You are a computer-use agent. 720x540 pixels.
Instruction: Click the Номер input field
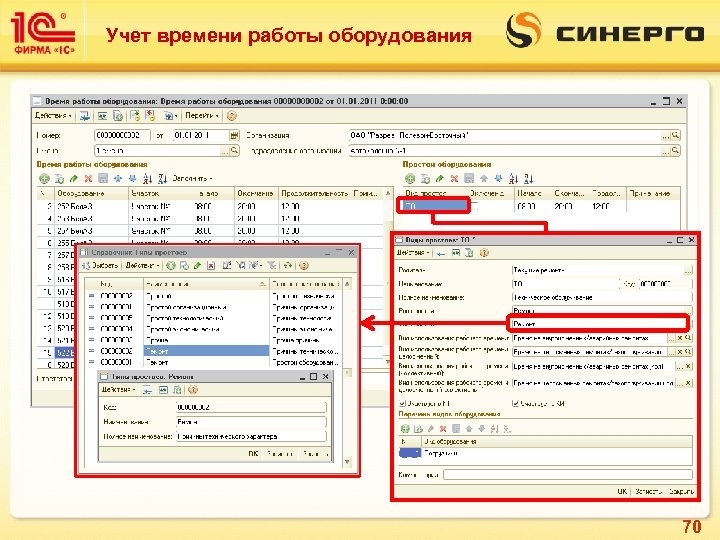pyautogui.click(x=123, y=135)
